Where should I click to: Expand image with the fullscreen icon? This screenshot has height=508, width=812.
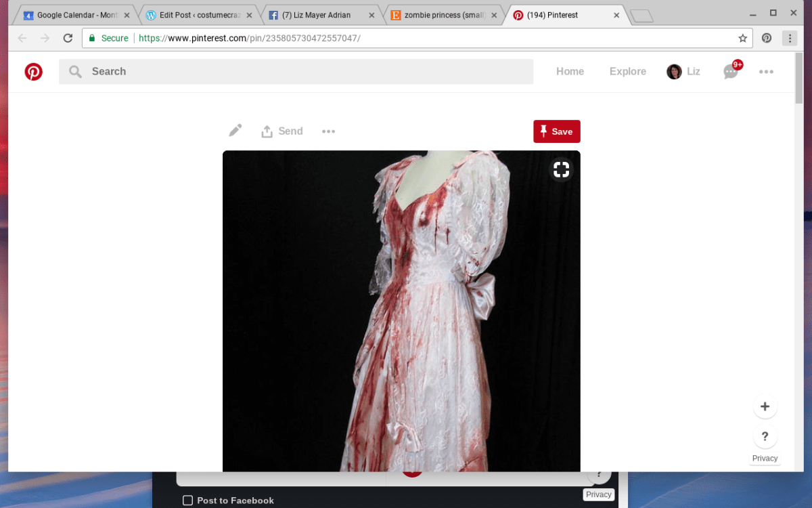[x=561, y=169]
